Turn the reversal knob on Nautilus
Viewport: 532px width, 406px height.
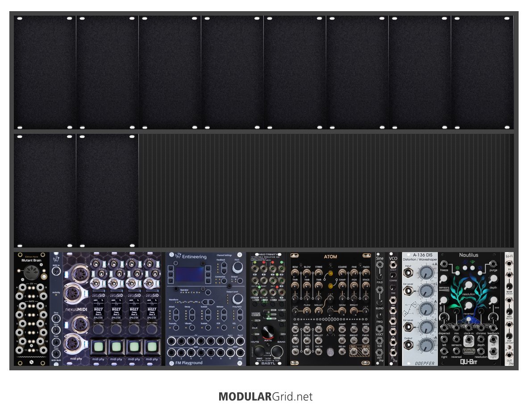pyautogui.click(x=469, y=306)
